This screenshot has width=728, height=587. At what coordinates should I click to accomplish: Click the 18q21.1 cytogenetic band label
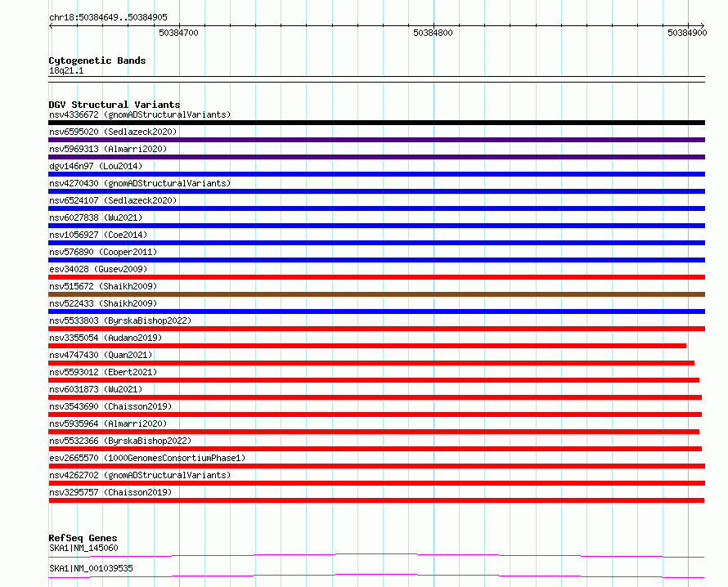[66, 70]
